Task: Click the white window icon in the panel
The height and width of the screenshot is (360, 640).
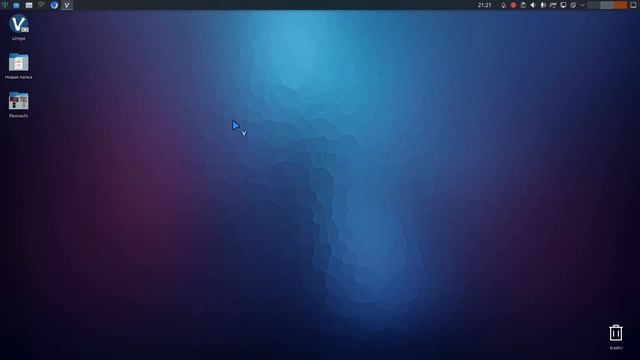Action: 29,5
